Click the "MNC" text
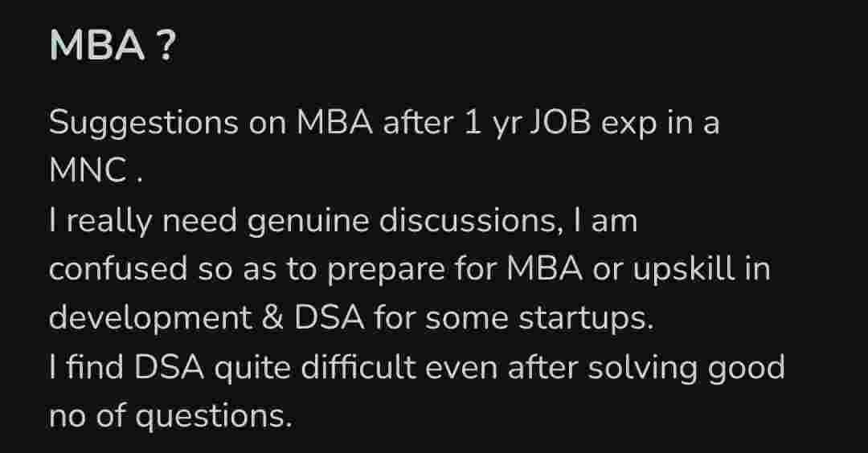Image resolution: width=868 pixels, height=453 pixels. coord(88,173)
